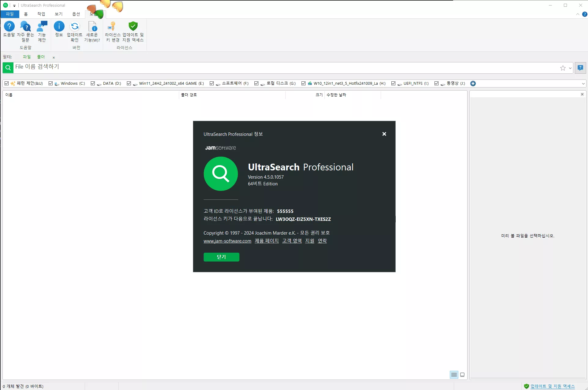Click blue plus icon to add drive
This screenshot has width=588, height=390.
[x=473, y=84]
